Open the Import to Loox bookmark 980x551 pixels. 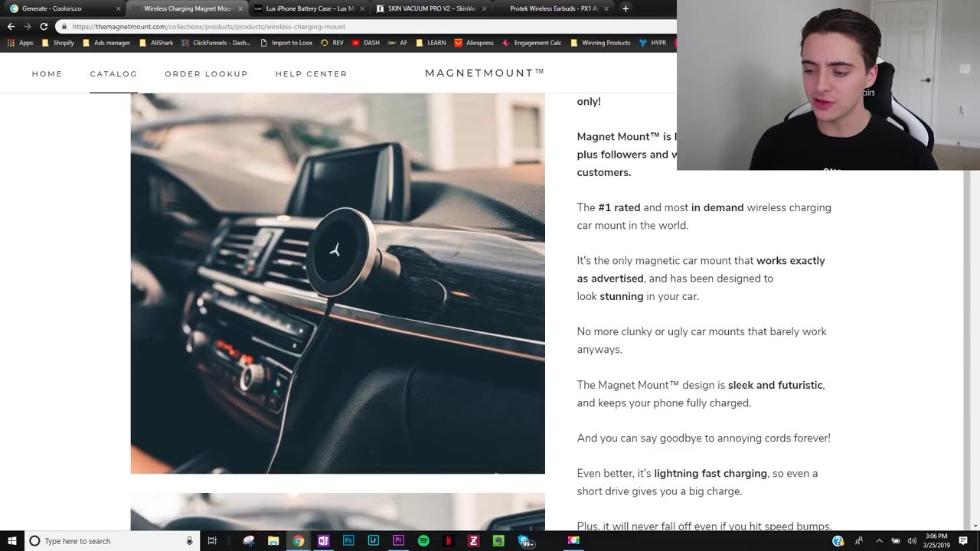[x=286, y=43]
